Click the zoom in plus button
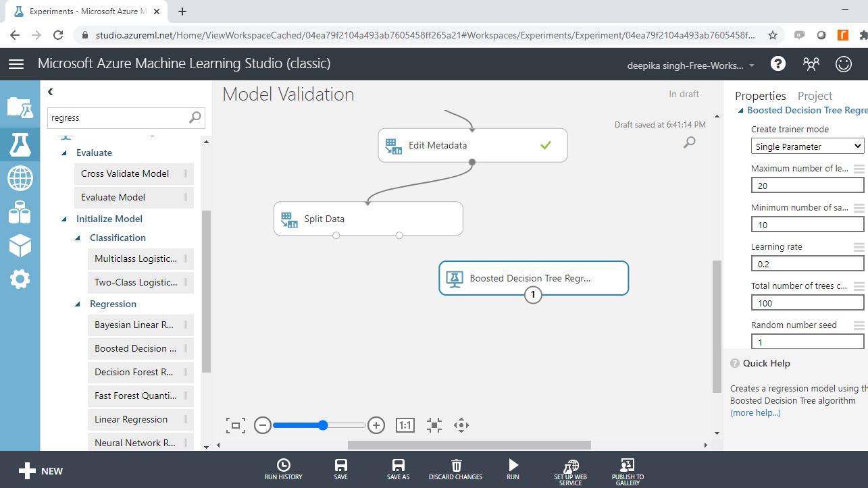Viewport: 868px width, 488px height. click(x=376, y=425)
